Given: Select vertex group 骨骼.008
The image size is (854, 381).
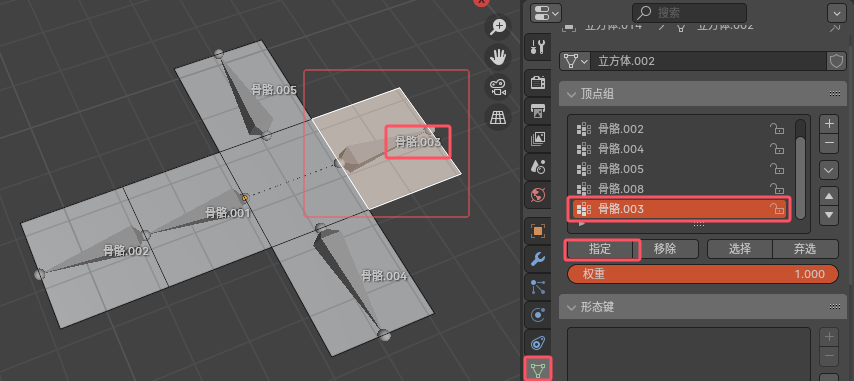Looking at the screenshot, I should coord(681,189).
